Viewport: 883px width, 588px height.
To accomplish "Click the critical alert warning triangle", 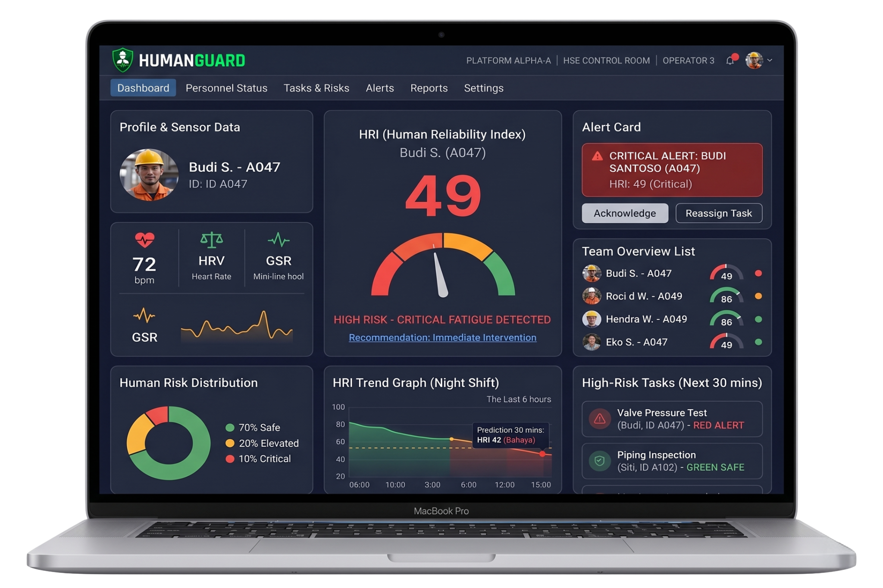I will 597,156.
